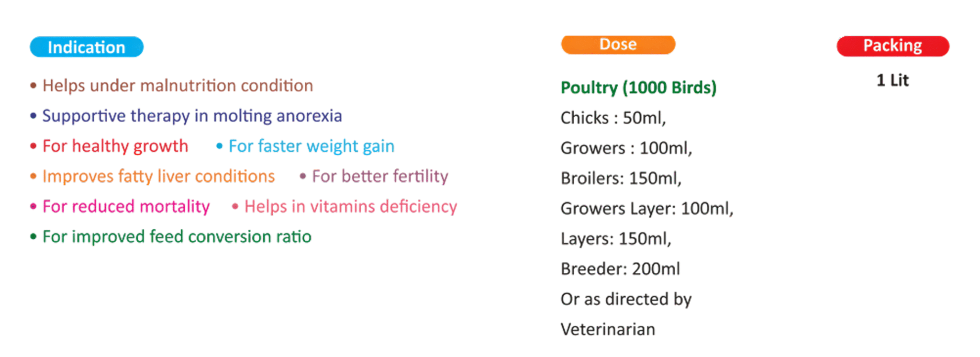Image resolution: width=980 pixels, height=357 pixels.
Task: Select "For improved feed conversion ratio" line
Action: [177, 236]
